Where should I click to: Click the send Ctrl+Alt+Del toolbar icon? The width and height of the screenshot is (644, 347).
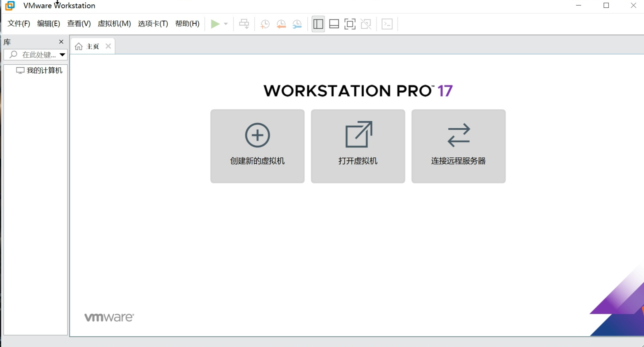[244, 24]
